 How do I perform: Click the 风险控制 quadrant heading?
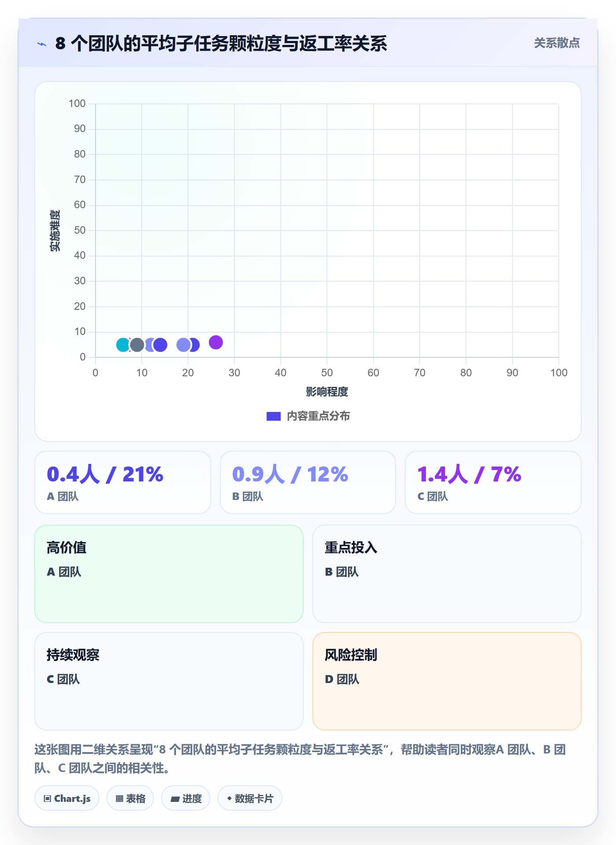pos(351,655)
